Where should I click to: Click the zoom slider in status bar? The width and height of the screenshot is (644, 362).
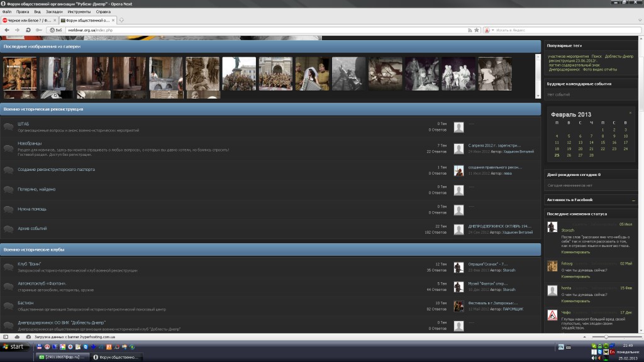[606, 337]
